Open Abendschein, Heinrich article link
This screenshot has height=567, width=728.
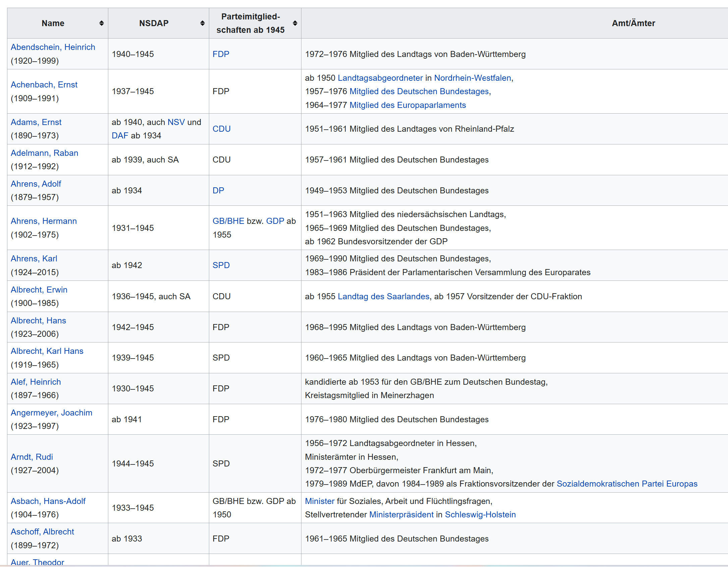53,47
